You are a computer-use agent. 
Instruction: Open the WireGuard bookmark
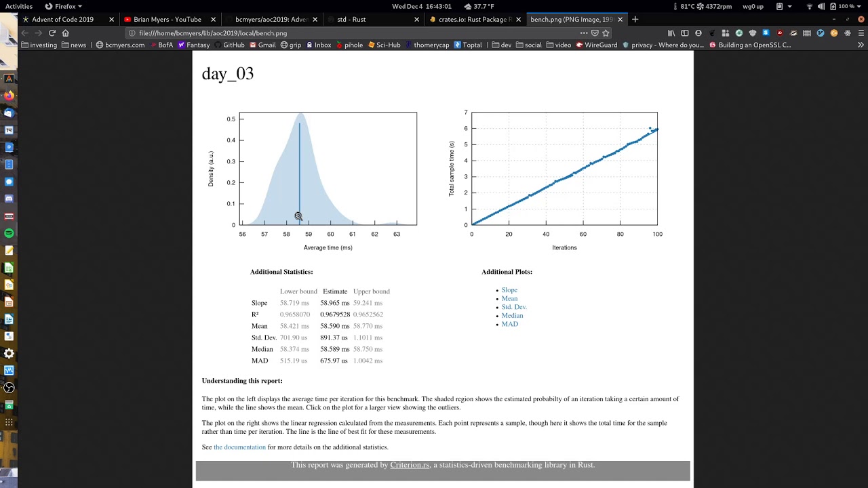(x=596, y=45)
